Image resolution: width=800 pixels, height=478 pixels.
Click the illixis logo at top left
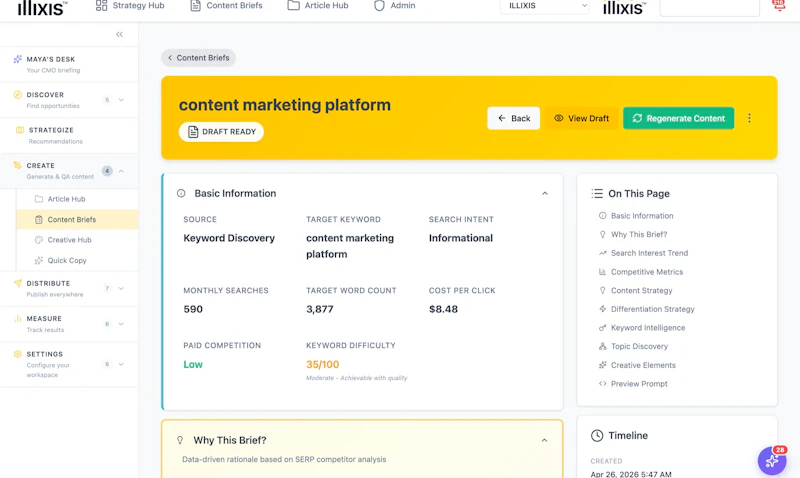pos(42,7)
